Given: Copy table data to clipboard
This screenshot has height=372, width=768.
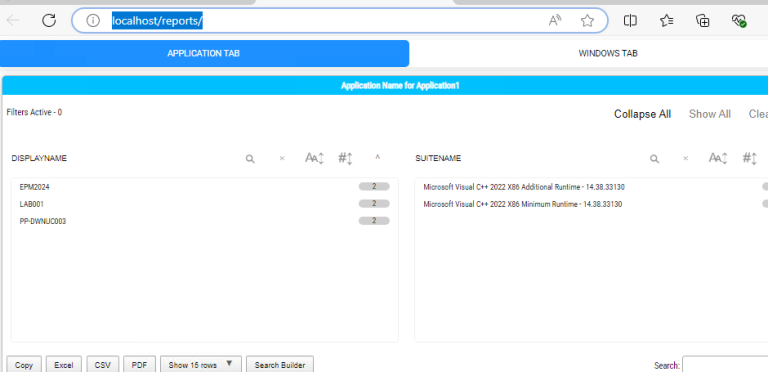Looking at the screenshot, I should [x=24, y=365].
